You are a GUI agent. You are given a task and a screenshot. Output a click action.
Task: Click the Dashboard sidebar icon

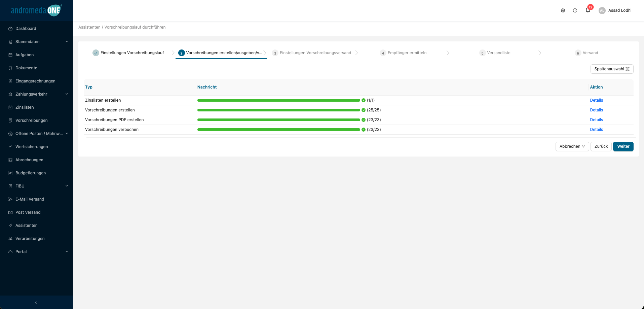click(x=10, y=29)
